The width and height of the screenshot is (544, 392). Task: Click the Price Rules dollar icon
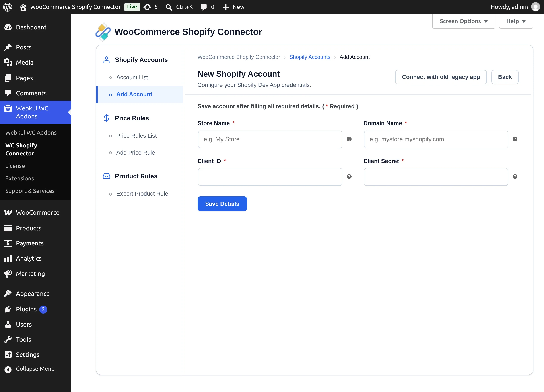click(x=107, y=118)
